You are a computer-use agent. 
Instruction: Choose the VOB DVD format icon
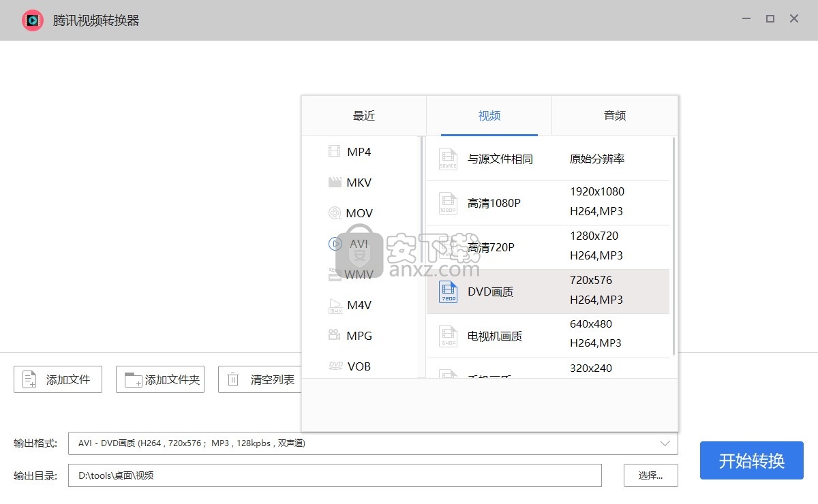tap(335, 366)
